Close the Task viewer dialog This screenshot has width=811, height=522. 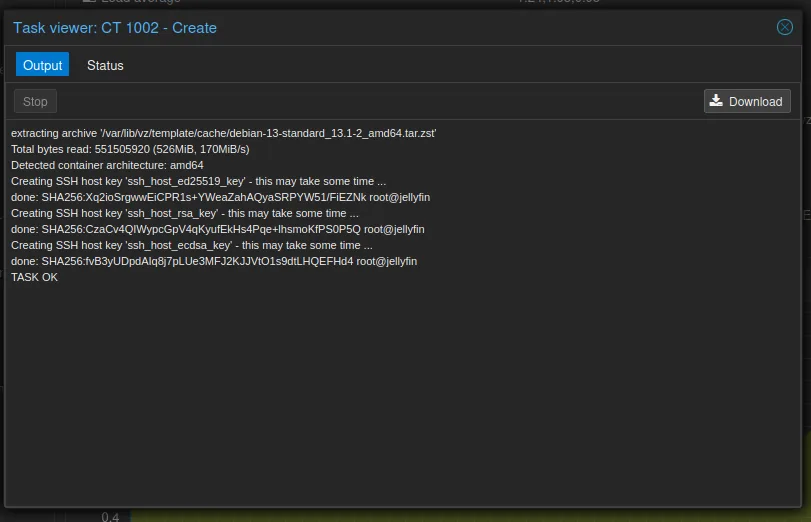784,27
